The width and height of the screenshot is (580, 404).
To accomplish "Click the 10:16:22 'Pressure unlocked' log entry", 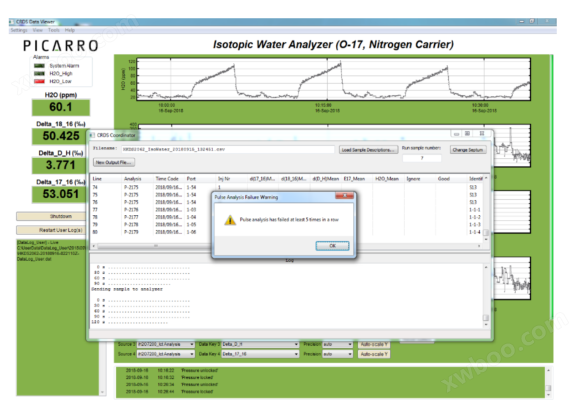I will (172, 370).
